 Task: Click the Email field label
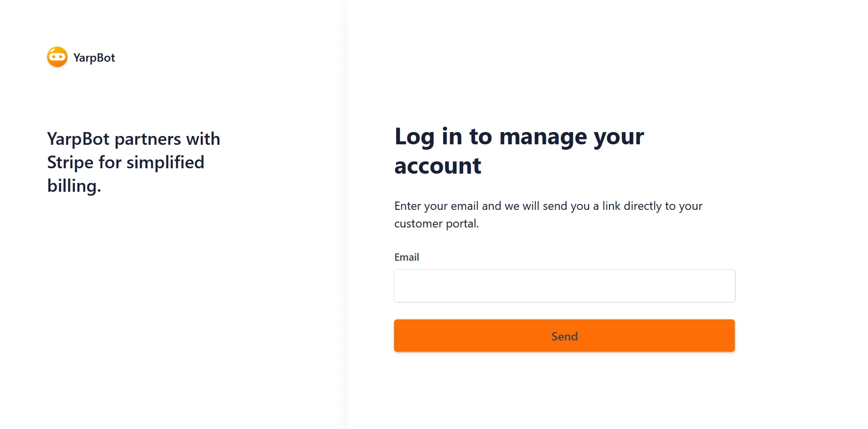(407, 257)
